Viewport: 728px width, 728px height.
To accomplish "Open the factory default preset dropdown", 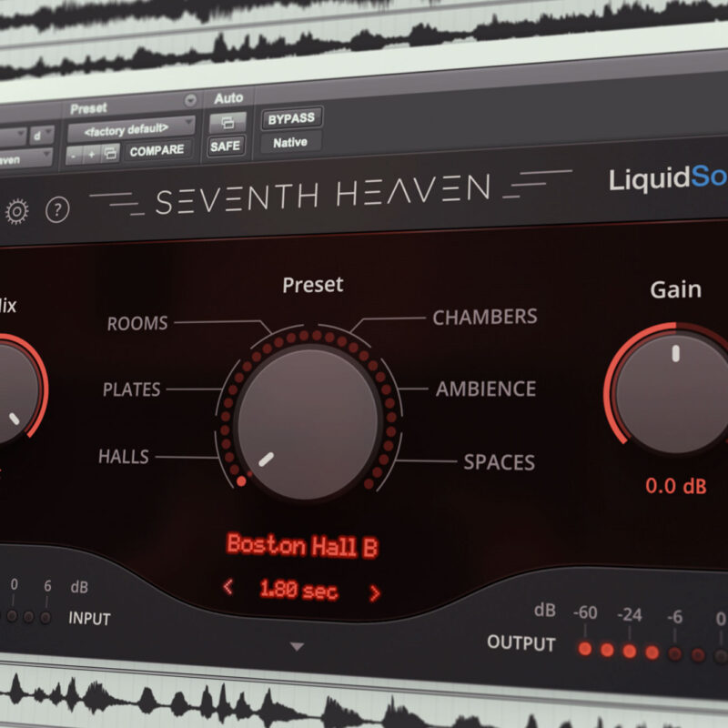I will click(131, 128).
